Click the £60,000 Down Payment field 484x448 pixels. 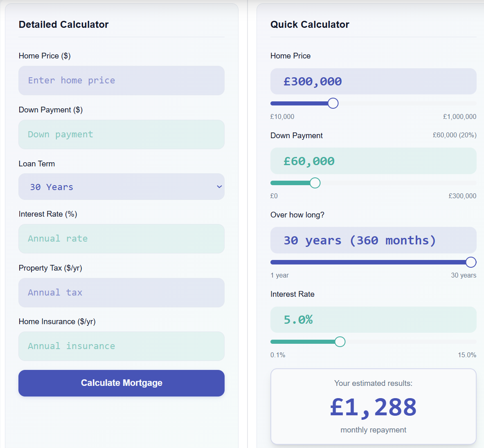(x=373, y=161)
